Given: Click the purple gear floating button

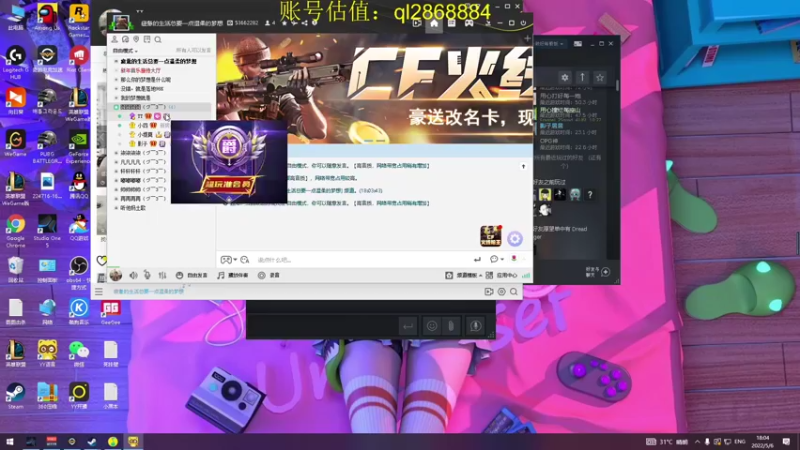Looking at the screenshot, I should point(515,238).
